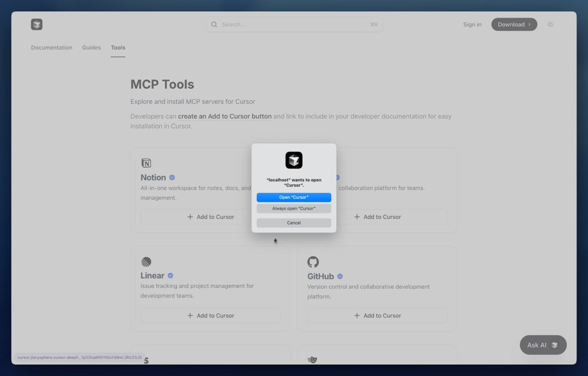
Task: Click the Download button
Action: (514, 25)
